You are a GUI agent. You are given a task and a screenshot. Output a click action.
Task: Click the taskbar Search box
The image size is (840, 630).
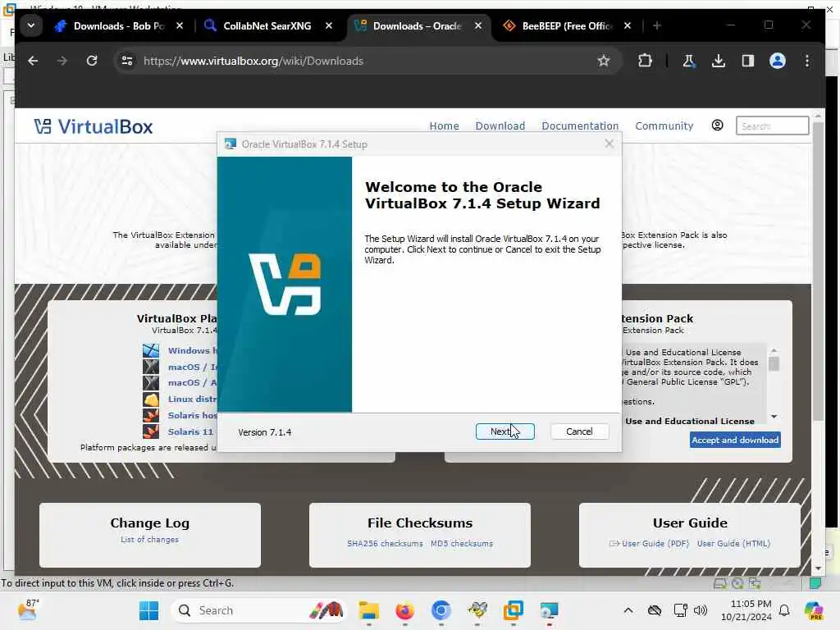(258, 610)
